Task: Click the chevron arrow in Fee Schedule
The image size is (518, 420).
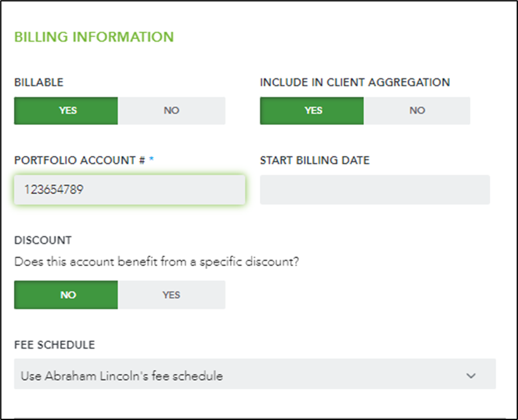Action: pos(471,375)
